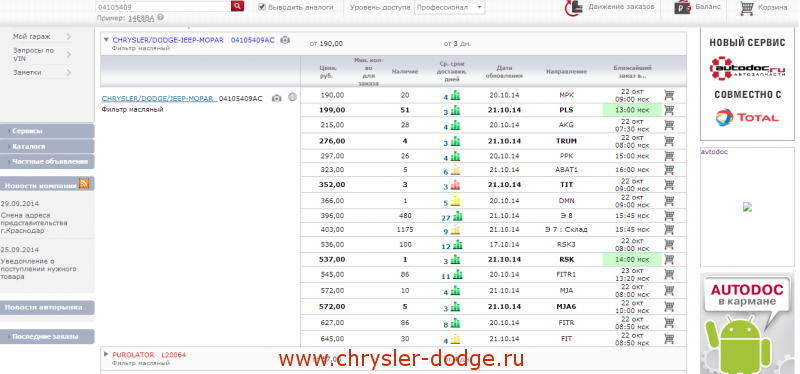Click red delivery stats icon in TIT row
Viewport: 800px width, 374px height.
[x=455, y=185]
